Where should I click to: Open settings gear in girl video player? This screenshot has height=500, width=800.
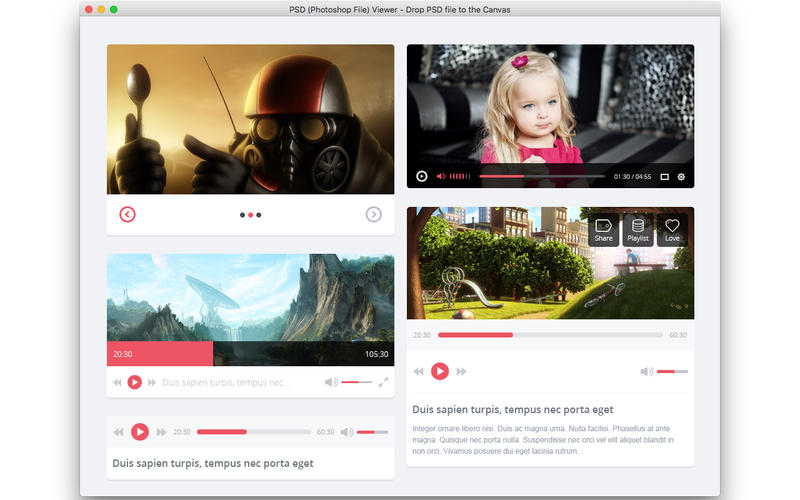pyautogui.click(x=681, y=177)
